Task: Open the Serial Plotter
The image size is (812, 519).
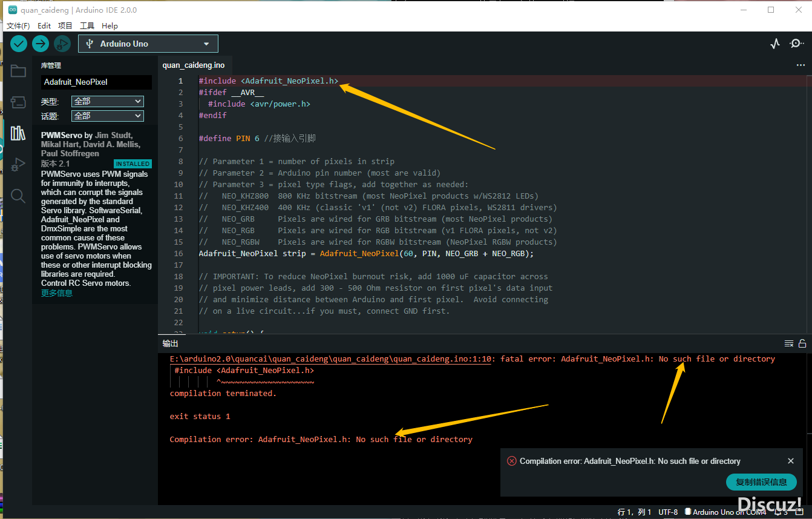Action: tap(775, 44)
